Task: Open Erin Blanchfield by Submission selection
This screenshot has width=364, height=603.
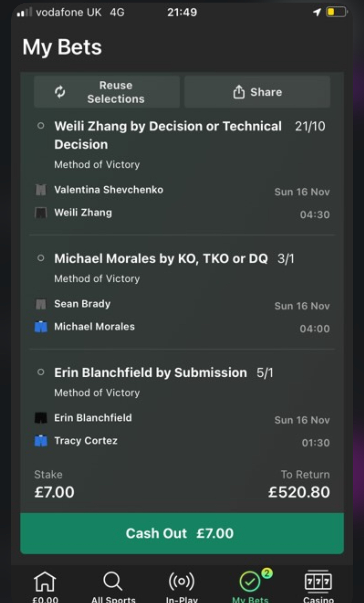Action: pyautogui.click(x=150, y=373)
